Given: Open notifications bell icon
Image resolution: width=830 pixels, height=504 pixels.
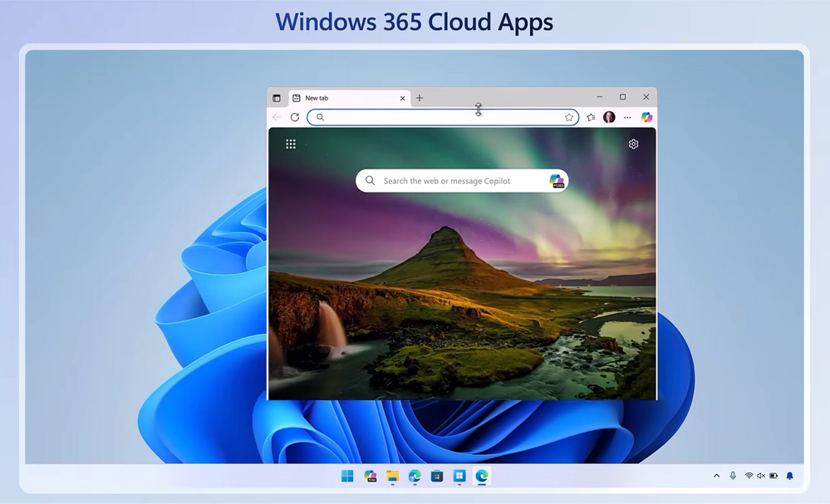Looking at the screenshot, I should [789, 476].
